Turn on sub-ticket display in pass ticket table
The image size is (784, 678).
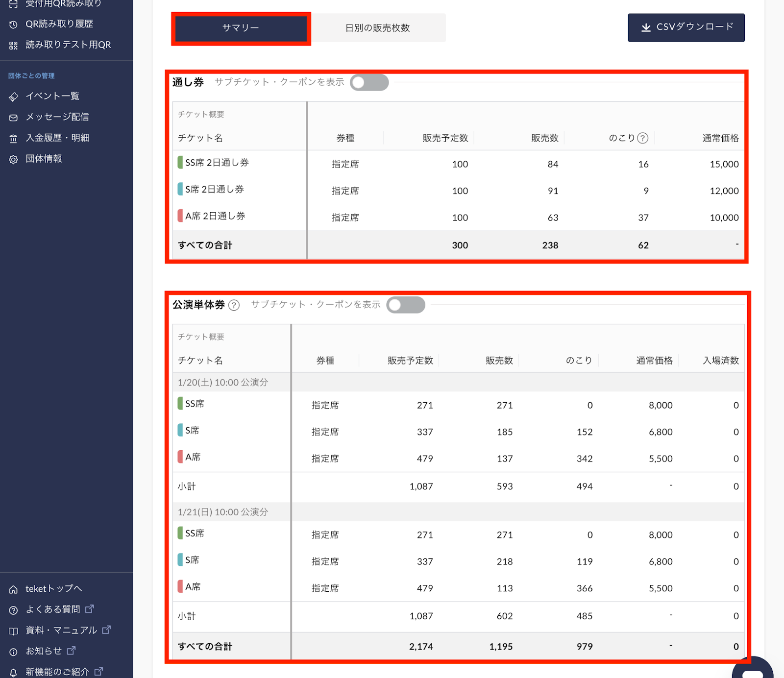click(x=369, y=82)
